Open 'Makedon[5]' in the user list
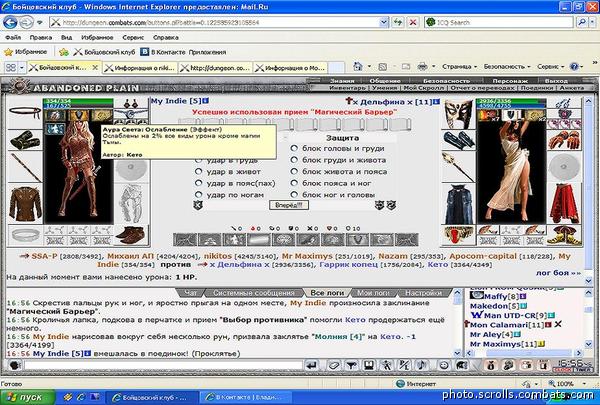Viewport: 600px width, 405px height. pyautogui.click(x=495, y=306)
